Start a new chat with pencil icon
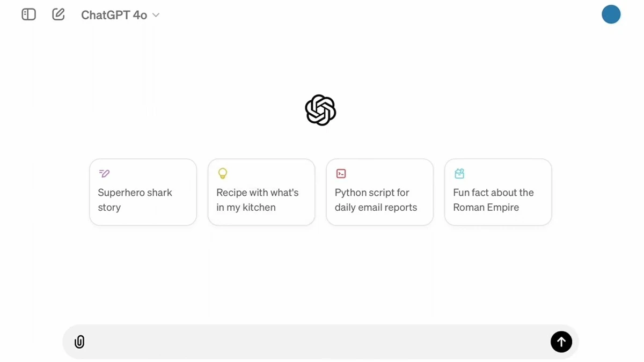The width and height of the screenshot is (644, 362). pos(58,14)
